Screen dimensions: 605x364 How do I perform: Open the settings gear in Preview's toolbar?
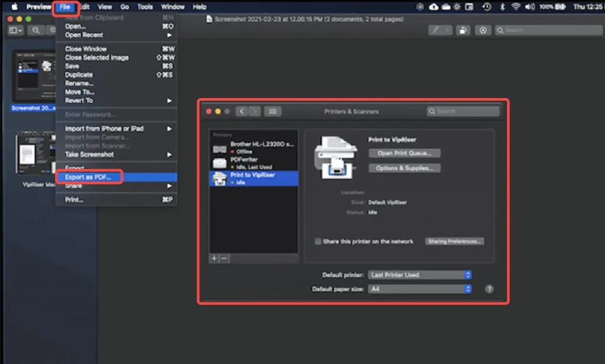[483, 30]
